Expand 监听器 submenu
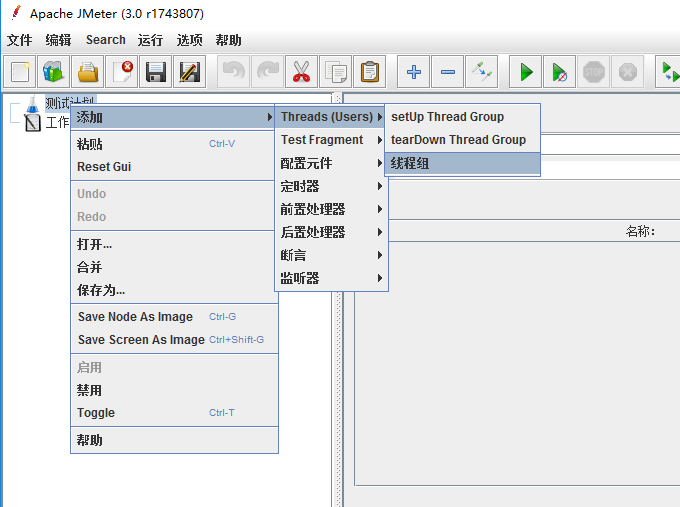The image size is (680, 507). tap(330, 278)
